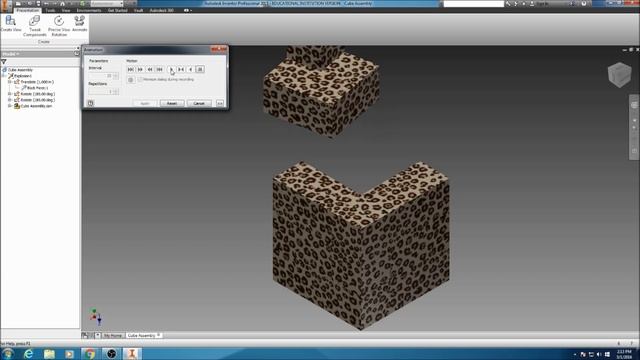
Task: Click the help icon in Model browser header
Action: pos(77,53)
